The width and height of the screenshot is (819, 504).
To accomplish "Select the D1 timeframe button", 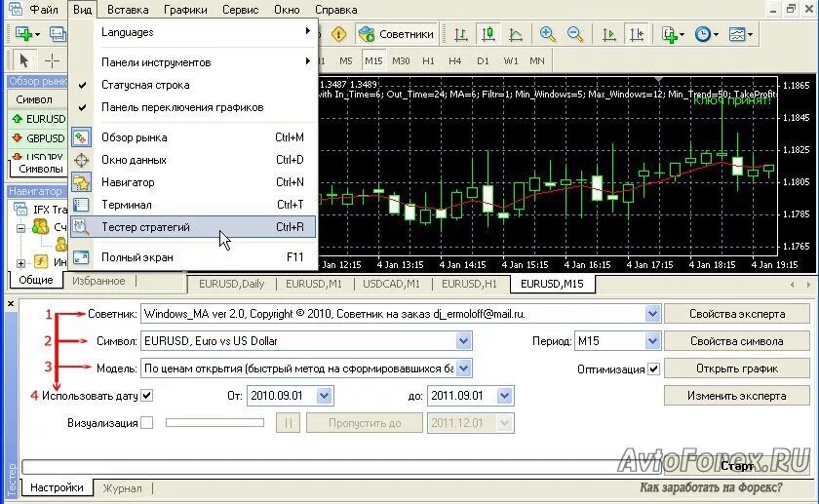I will (x=484, y=60).
